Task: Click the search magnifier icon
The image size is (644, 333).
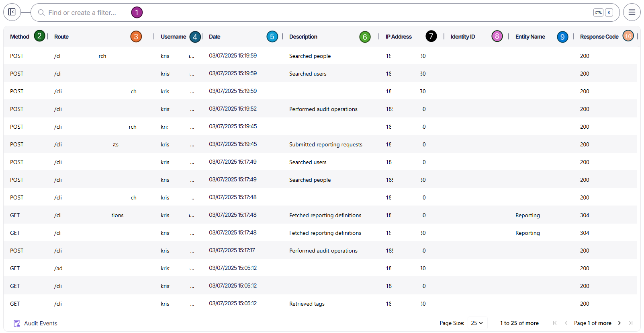Action: click(x=41, y=12)
